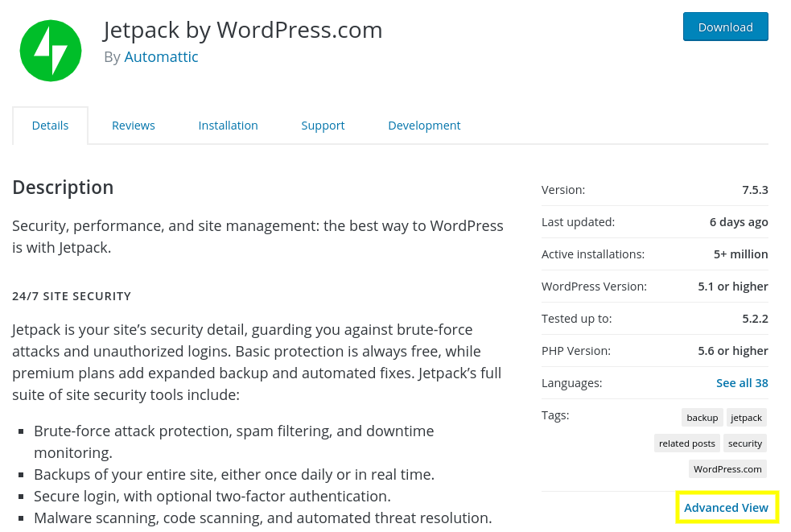Click the green Jetpack logo icon
Viewport: 791px width, 532px height.
51,51
